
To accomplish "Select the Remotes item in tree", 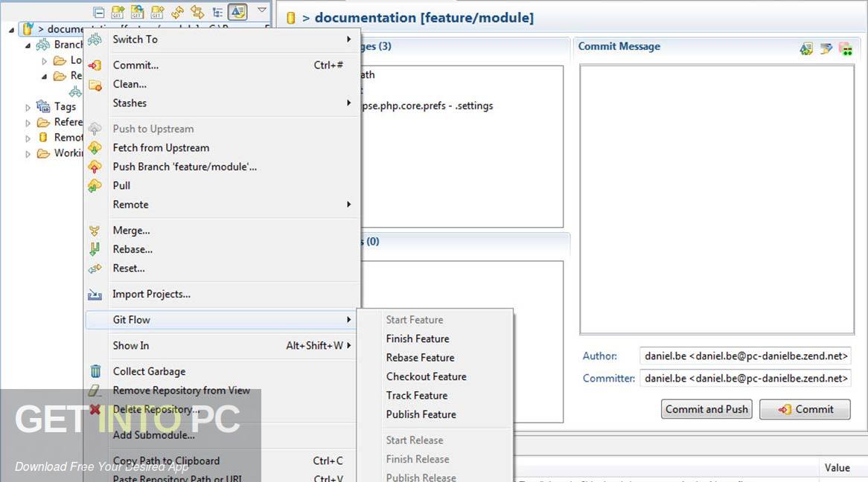I will [60, 138].
